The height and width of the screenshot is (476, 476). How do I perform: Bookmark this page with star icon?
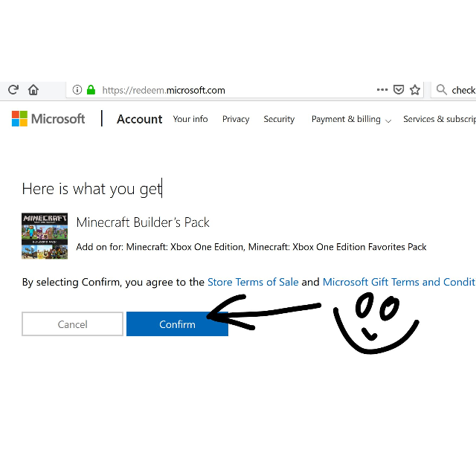[415, 90]
